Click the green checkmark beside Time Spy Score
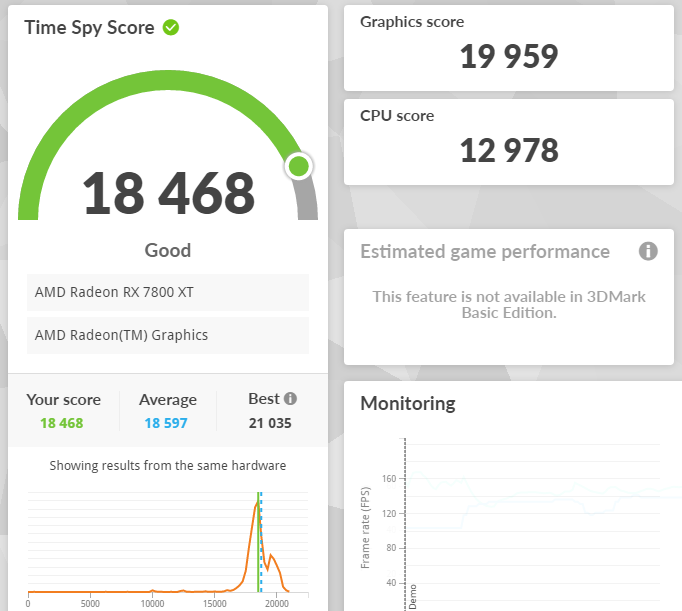The height and width of the screenshot is (611, 682). click(171, 27)
